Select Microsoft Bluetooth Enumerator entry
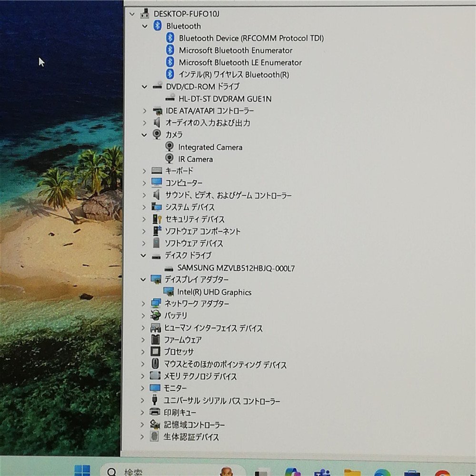This screenshot has height=476, width=476. point(236,50)
